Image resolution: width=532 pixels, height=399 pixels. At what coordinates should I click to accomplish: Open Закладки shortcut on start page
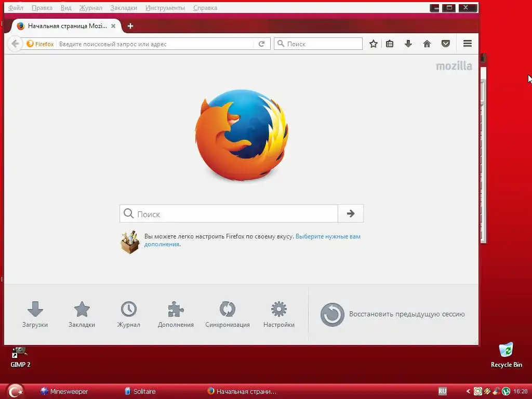tap(82, 314)
